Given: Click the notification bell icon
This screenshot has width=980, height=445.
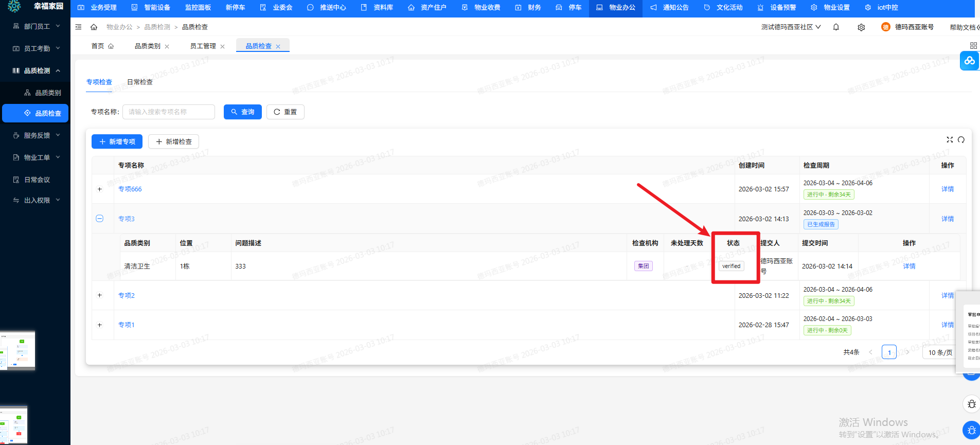Looking at the screenshot, I should (x=836, y=27).
